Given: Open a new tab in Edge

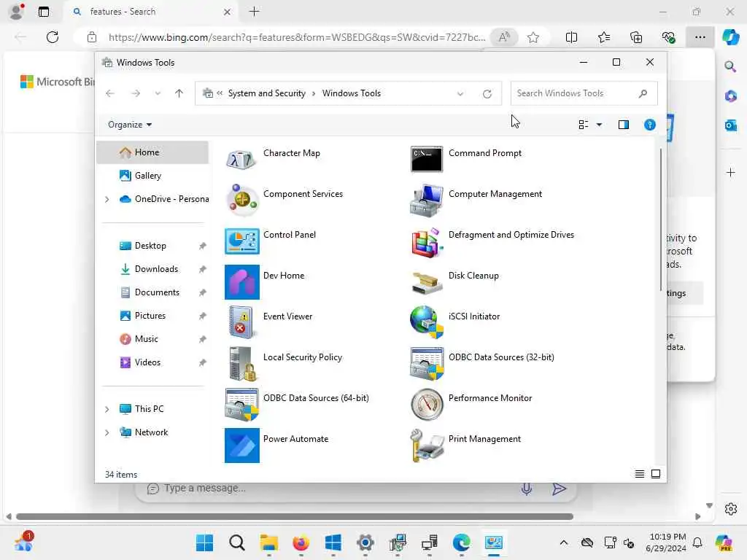Looking at the screenshot, I should pos(255,12).
